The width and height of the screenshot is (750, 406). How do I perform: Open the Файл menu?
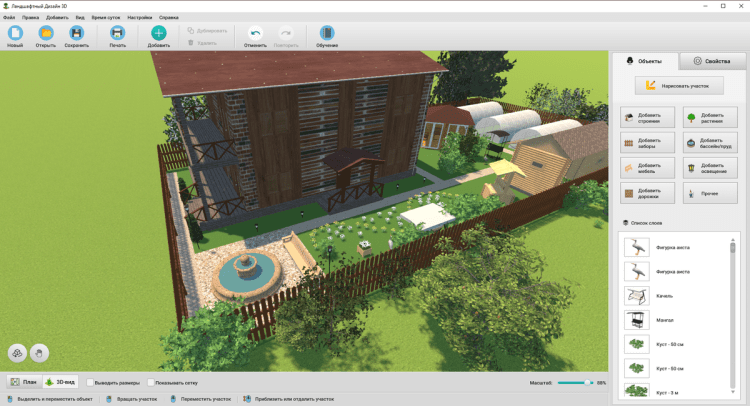tap(9, 17)
